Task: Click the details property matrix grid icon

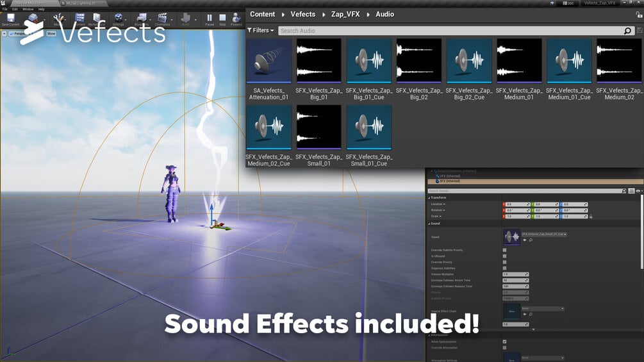Action: tap(631, 191)
